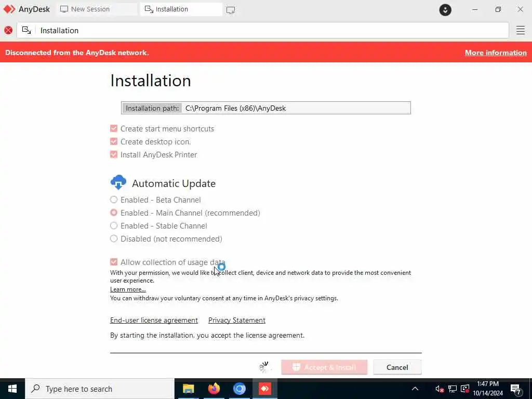
Task: Click the dark round download arrow icon
Action: pos(445,9)
